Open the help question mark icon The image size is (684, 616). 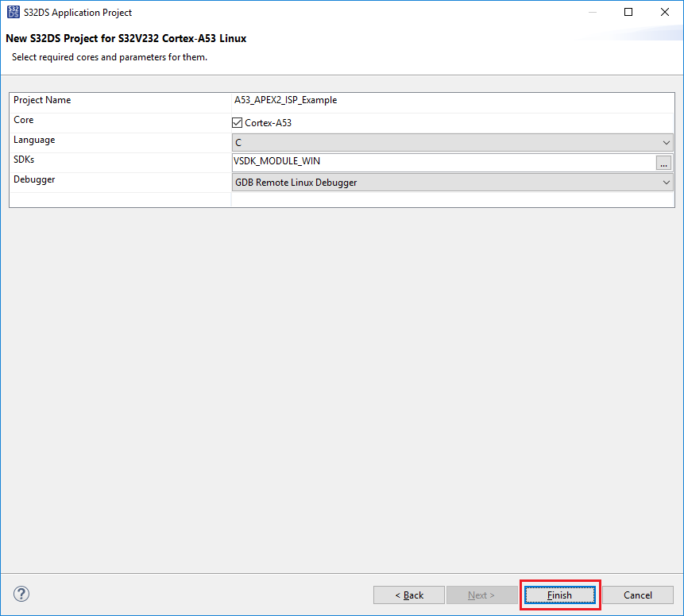(x=21, y=594)
